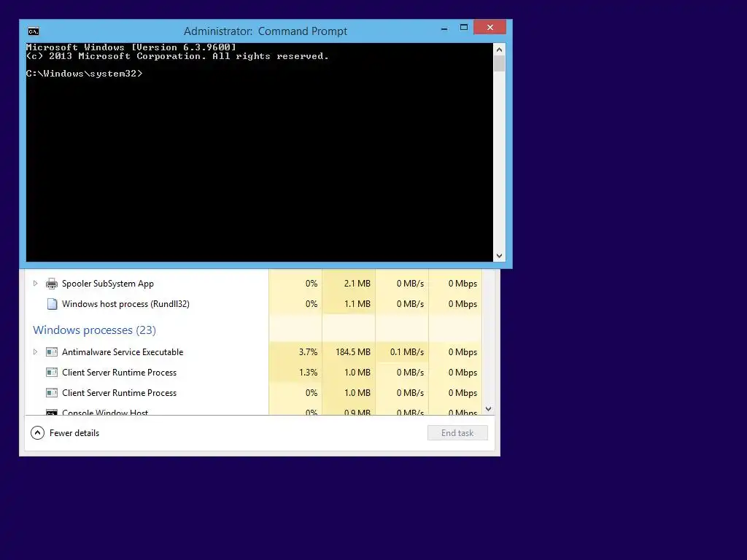Click Spooler SubSystem App 0 MB/s disk value
This screenshot has height=560, width=747.
(x=410, y=284)
